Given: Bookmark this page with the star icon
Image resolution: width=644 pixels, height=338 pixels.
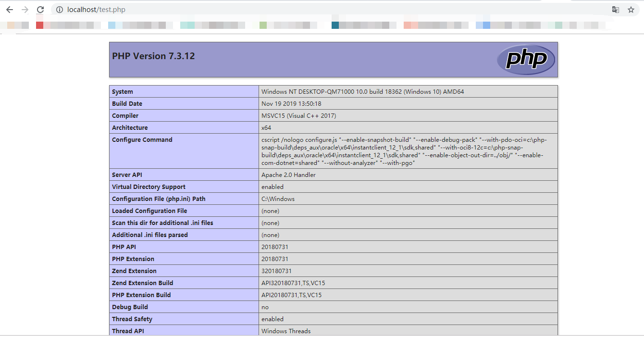Looking at the screenshot, I should [x=631, y=10].
